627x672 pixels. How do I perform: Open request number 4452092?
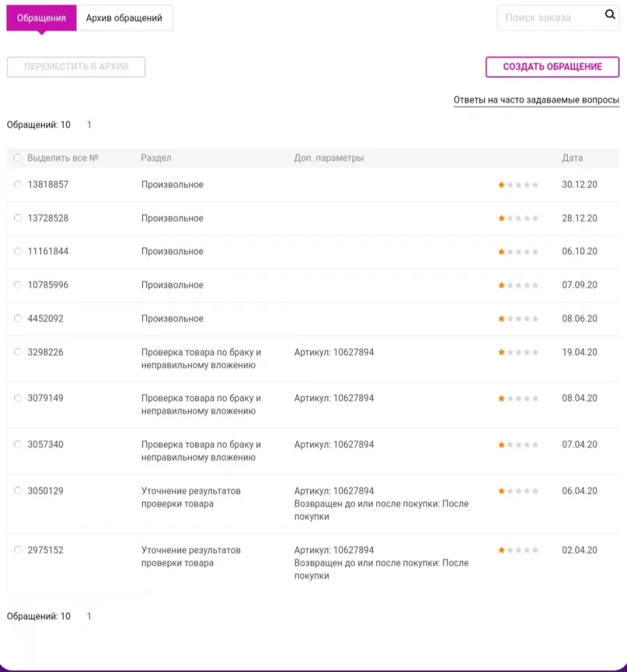pyautogui.click(x=45, y=318)
